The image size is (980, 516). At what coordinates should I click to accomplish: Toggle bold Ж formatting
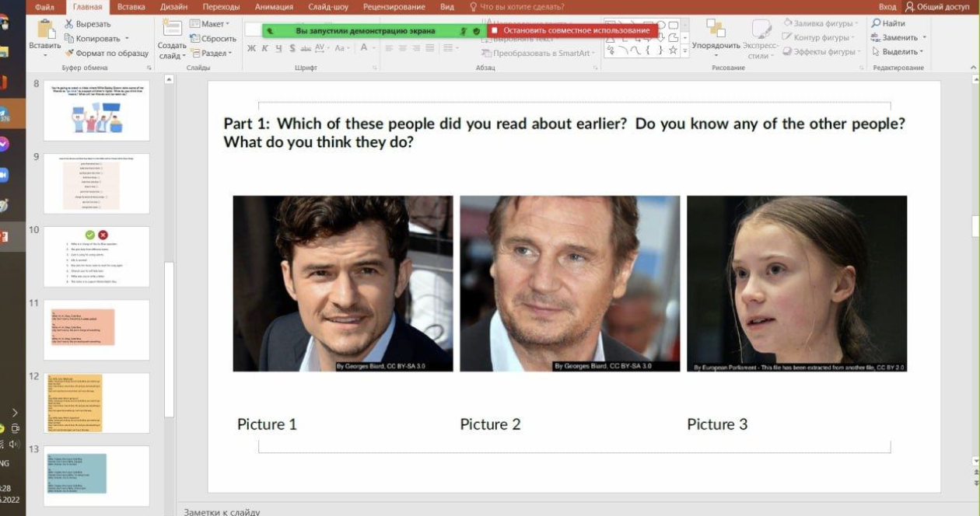pyautogui.click(x=251, y=48)
